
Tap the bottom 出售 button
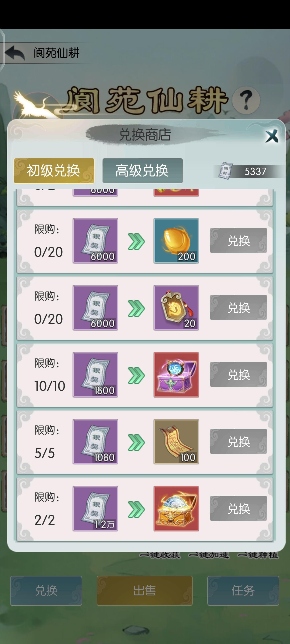145,591
